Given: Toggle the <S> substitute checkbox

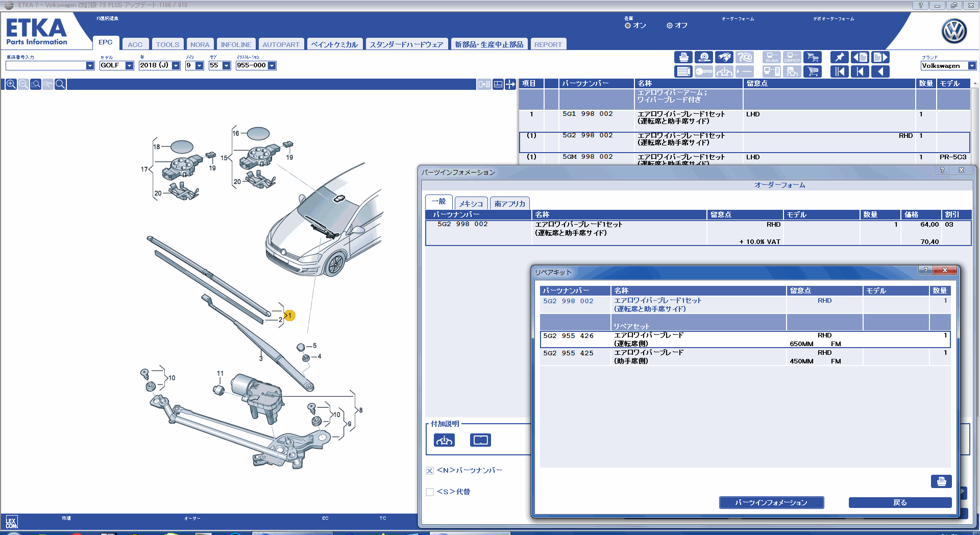Looking at the screenshot, I should [430, 492].
